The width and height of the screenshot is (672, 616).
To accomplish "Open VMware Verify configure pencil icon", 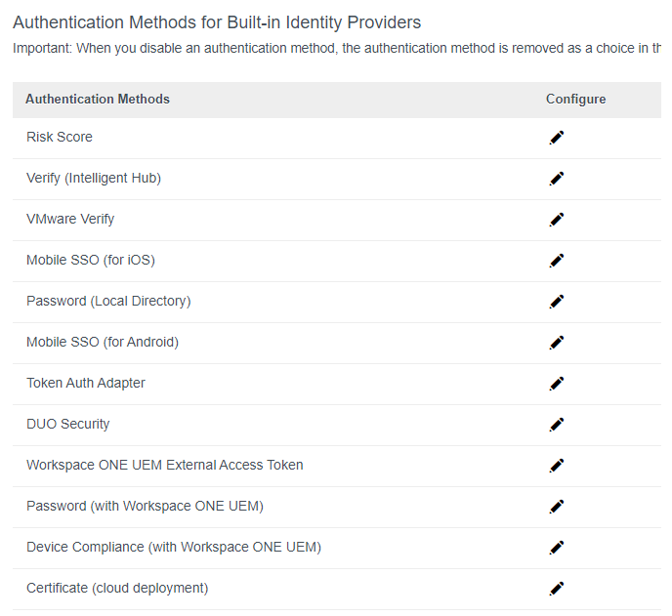I will [557, 220].
